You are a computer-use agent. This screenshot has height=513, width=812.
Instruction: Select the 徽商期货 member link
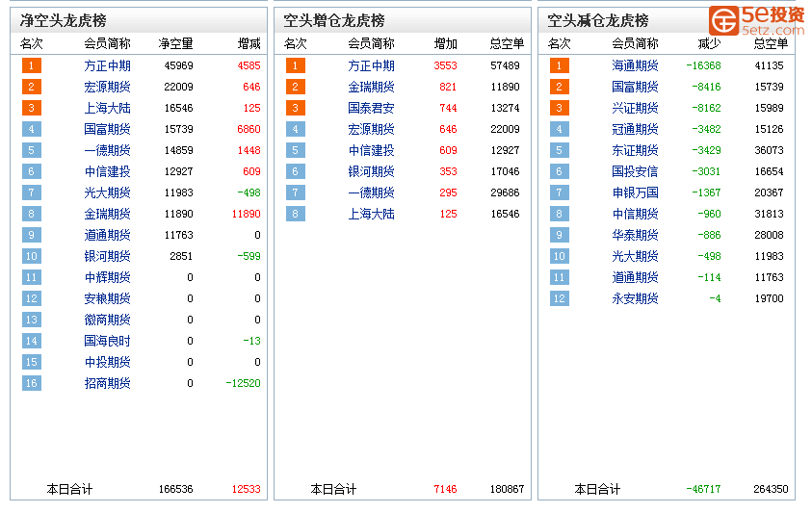(107, 320)
